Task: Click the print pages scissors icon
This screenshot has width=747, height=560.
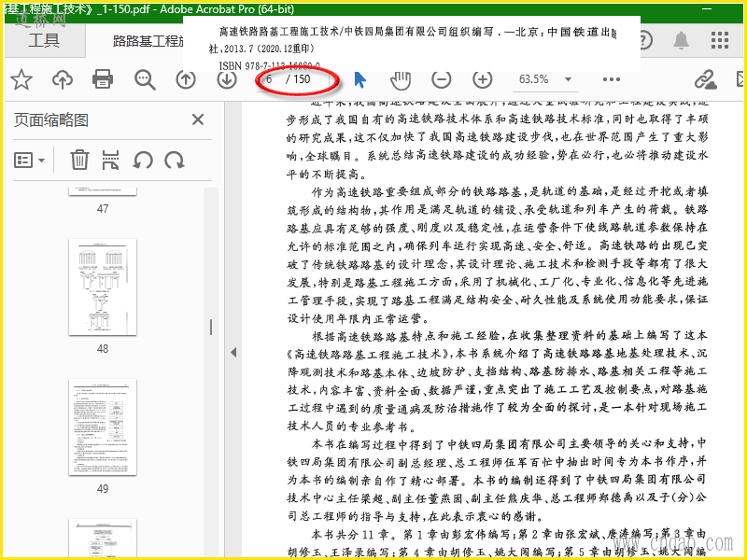Action: point(110,160)
